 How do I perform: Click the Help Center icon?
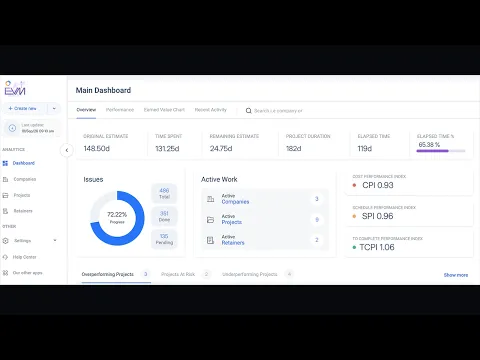(x=5, y=257)
